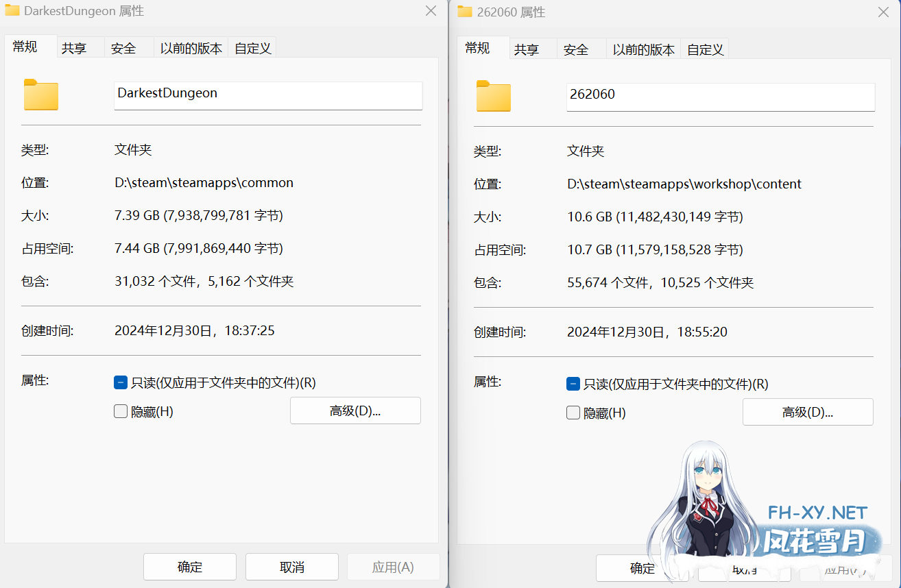Click 取消 in DarkestDungeon dialog
The width and height of the screenshot is (901, 588).
291,567
